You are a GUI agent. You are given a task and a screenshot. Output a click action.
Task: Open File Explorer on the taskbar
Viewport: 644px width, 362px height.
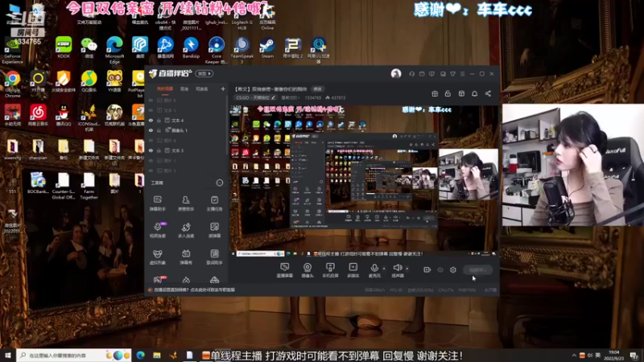point(157,355)
